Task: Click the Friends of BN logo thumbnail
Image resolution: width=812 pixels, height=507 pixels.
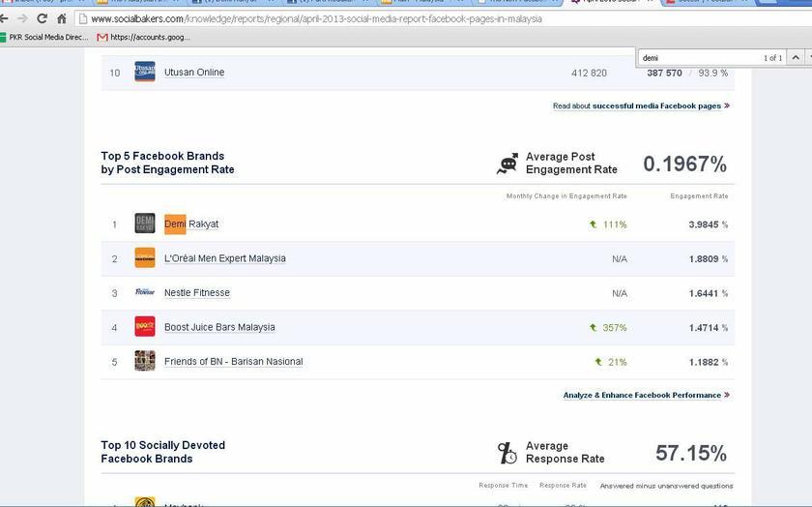Action: [x=145, y=361]
